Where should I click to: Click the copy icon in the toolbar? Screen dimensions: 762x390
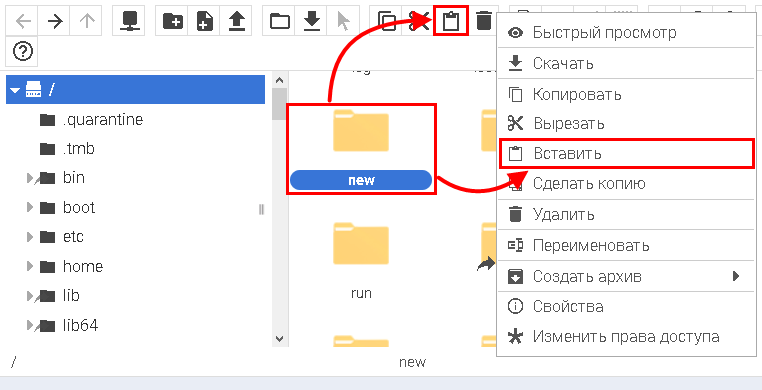[387, 21]
